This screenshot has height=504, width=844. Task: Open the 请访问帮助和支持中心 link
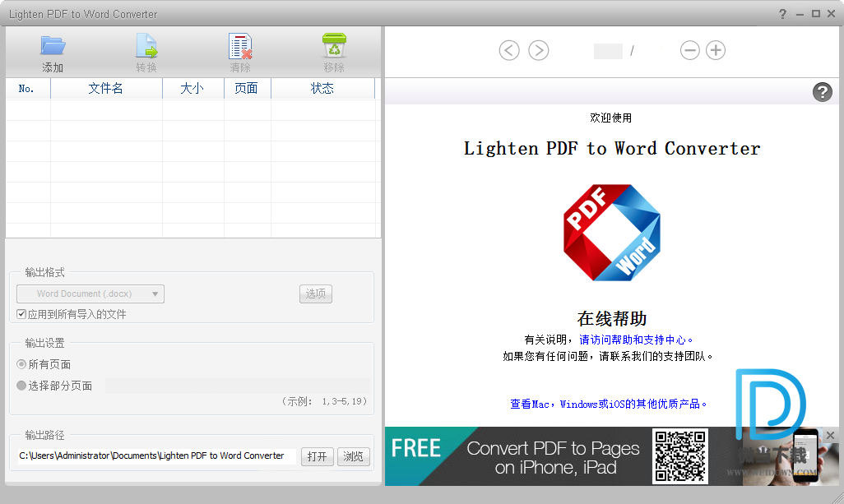coord(636,340)
